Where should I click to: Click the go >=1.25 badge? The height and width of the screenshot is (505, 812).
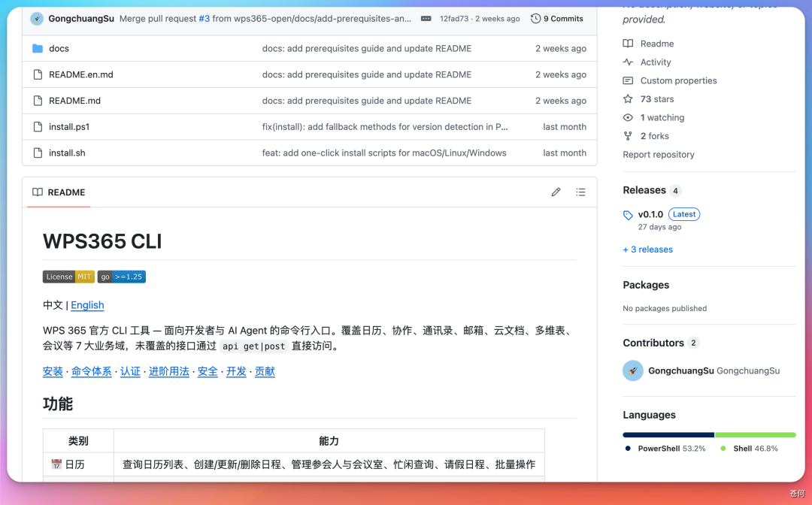(122, 277)
